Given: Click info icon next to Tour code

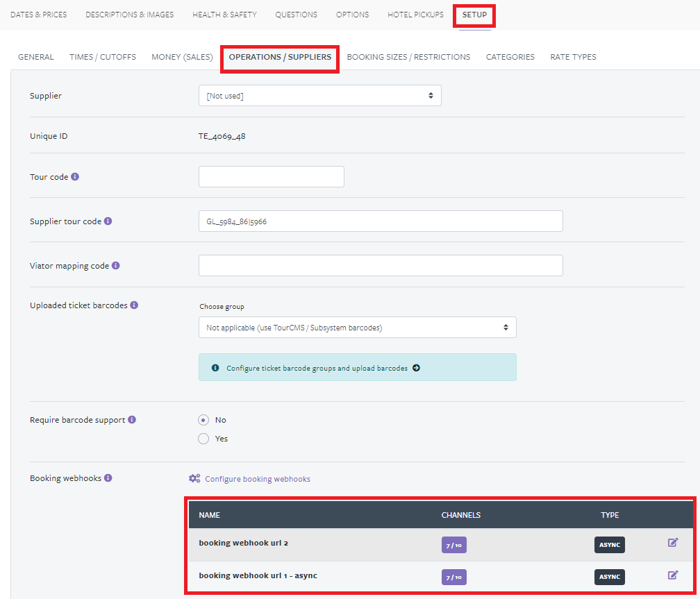Looking at the screenshot, I should (x=75, y=177).
